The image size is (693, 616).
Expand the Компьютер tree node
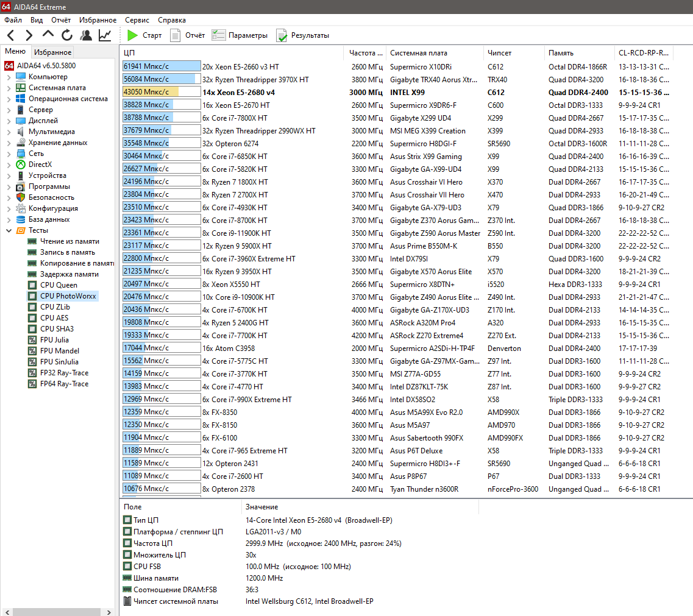(9, 77)
